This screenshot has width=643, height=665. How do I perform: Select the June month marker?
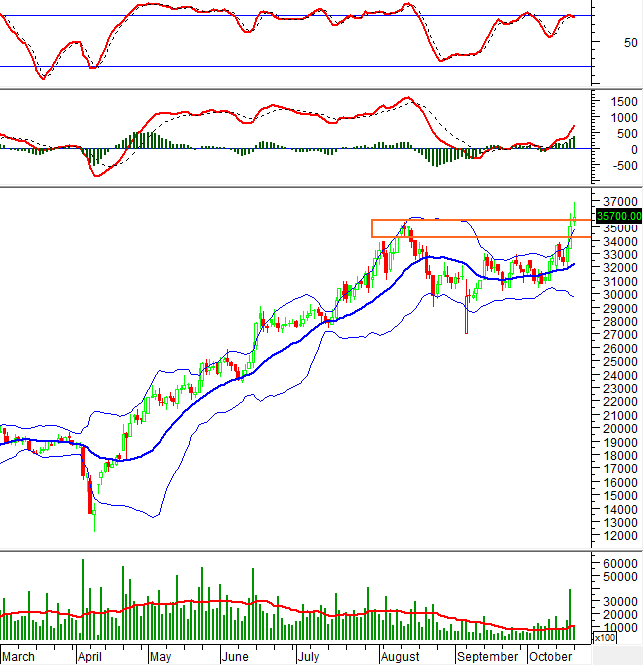(233, 657)
